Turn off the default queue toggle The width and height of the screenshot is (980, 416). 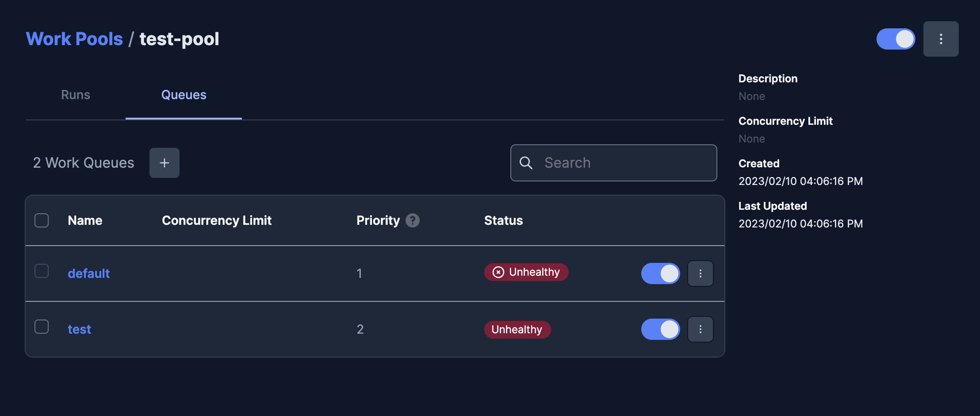(x=660, y=273)
